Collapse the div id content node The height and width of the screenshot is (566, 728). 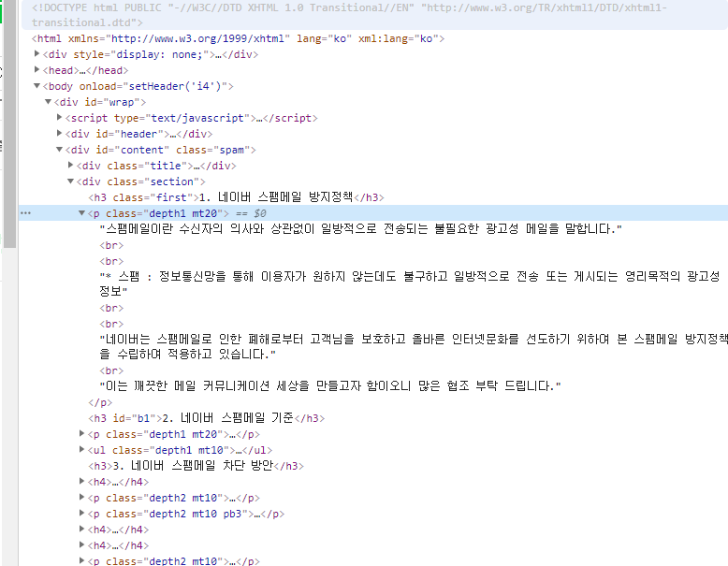point(60,150)
